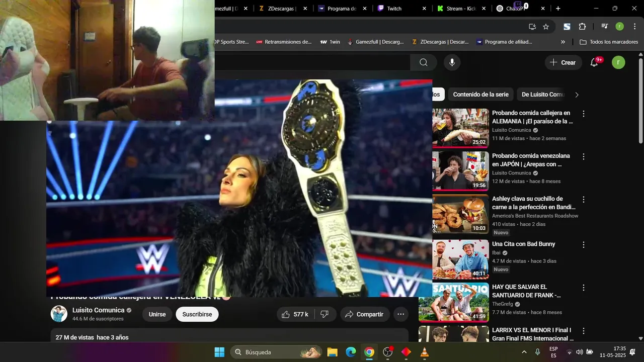The image size is (644, 362).
Task: Like the video with 577 k thumbs up
Action: click(x=295, y=314)
